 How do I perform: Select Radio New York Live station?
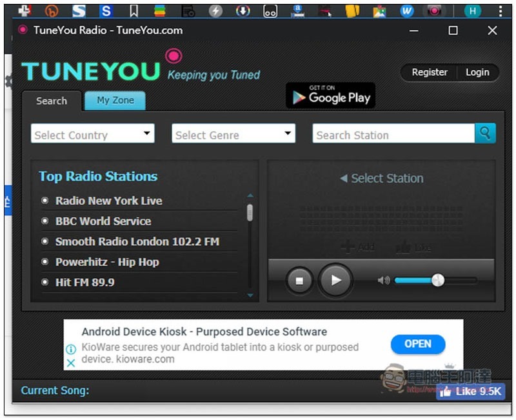(x=108, y=201)
